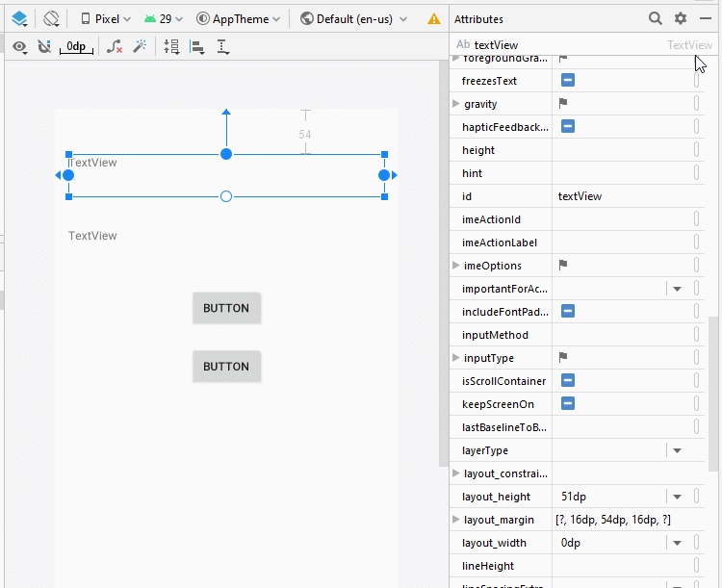Set default margins 0dp field

[x=76, y=46]
